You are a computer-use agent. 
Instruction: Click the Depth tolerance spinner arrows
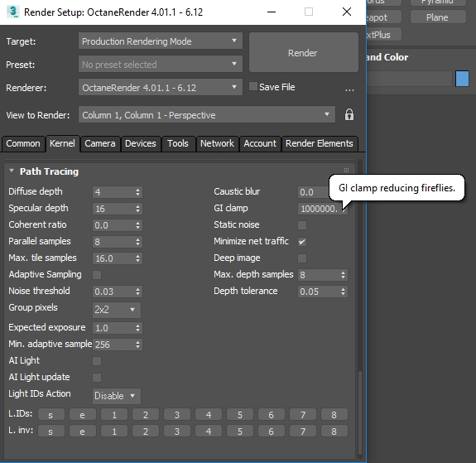pyautogui.click(x=343, y=292)
